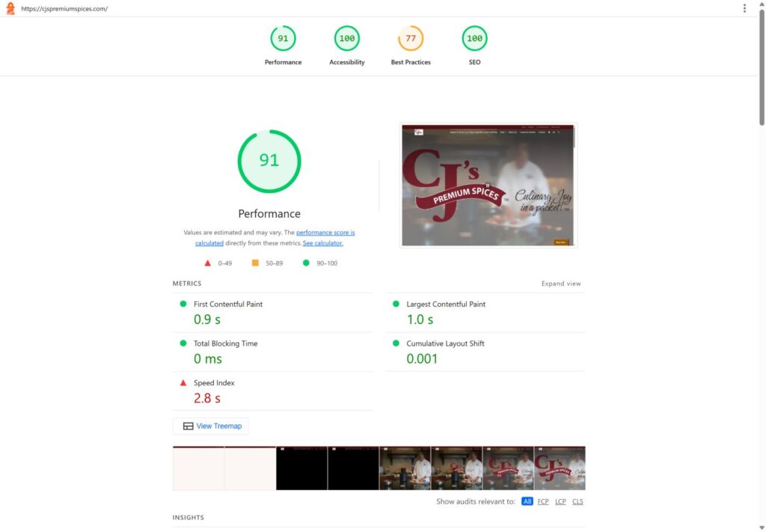The image size is (766, 532).
Task: Click the Largest Contentful Paint metric label
Action: [446, 304]
